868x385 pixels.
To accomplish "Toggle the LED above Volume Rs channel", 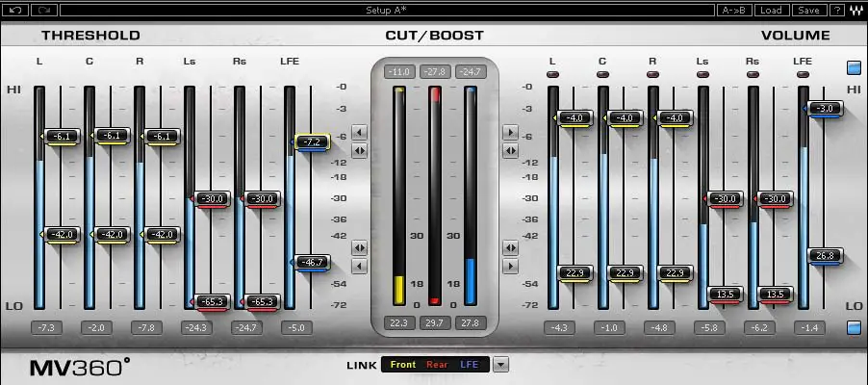I will (x=753, y=74).
